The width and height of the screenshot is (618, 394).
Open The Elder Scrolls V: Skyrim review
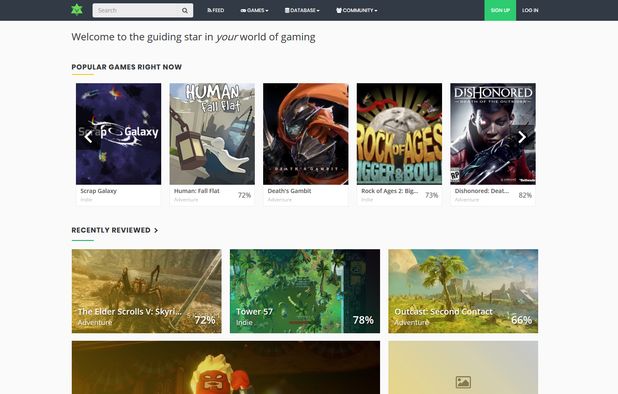coord(147,291)
